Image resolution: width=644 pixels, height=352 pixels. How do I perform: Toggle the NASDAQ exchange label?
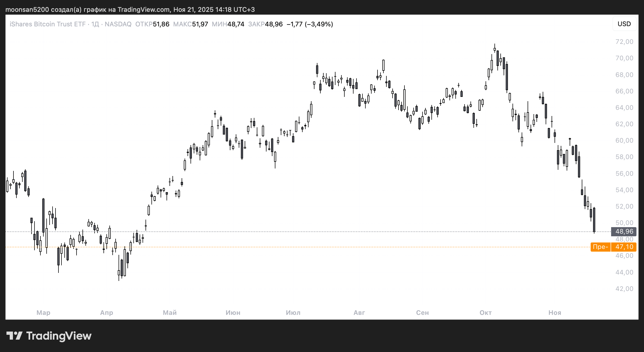[x=118, y=24]
